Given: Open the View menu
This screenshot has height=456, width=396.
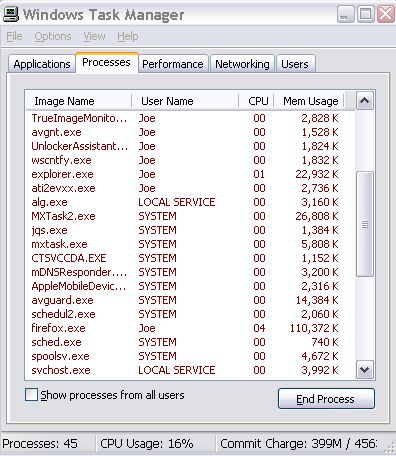Looking at the screenshot, I should (x=94, y=36).
